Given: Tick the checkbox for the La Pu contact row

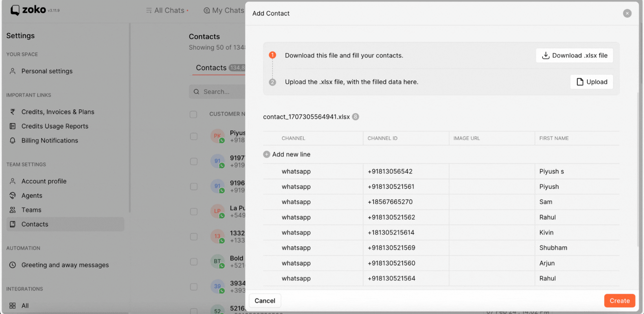Looking at the screenshot, I should (x=194, y=211).
